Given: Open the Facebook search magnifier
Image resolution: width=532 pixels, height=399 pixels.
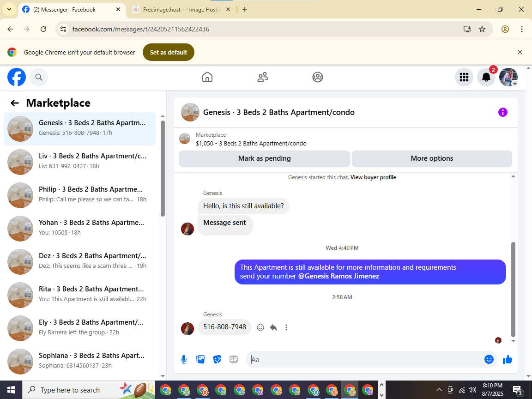Looking at the screenshot, I should tap(39, 78).
